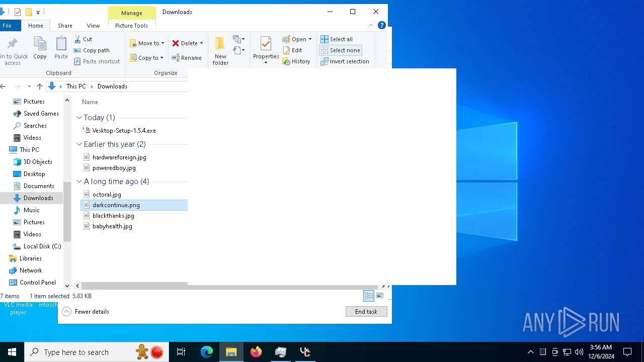Switch to Details view layout icon

tap(369, 296)
